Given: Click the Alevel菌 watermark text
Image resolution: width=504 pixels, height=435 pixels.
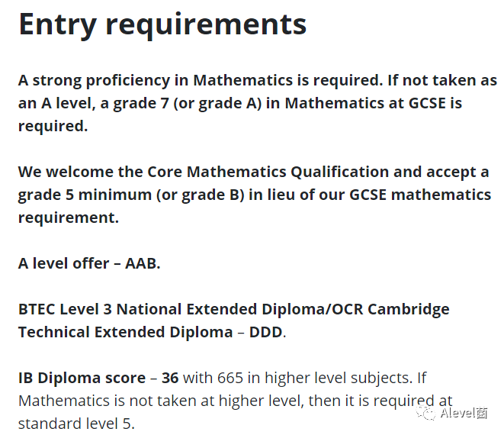Looking at the screenshot, I should click(464, 413).
